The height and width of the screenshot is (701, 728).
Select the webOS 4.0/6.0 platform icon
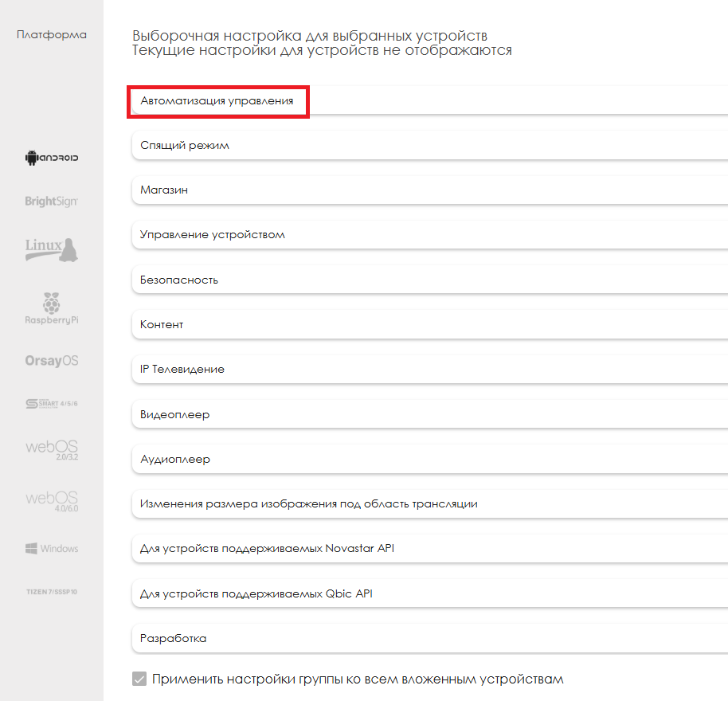[52, 501]
